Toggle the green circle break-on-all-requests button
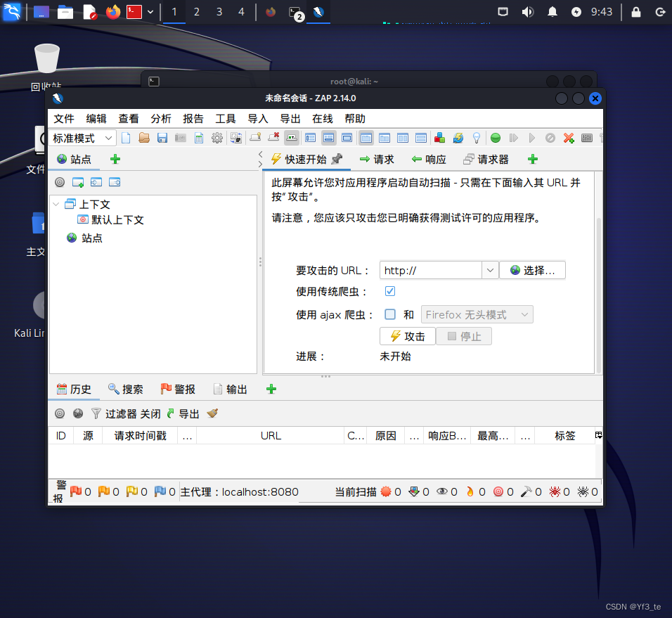672x618 pixels. tap(496, 138)
